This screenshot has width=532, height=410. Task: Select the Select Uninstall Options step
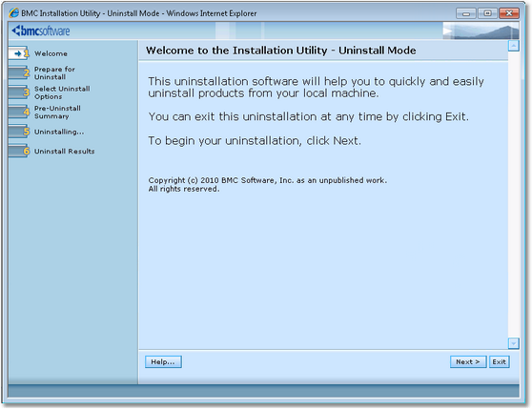pyautogui.click(x=62, y=92)
